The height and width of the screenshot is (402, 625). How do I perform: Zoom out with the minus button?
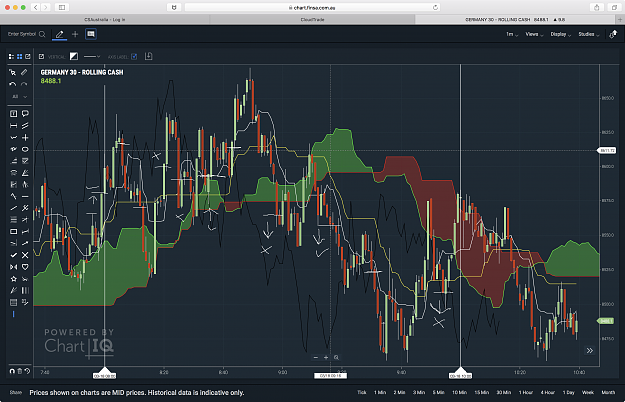pyautogui.click(x=316, y=357)
